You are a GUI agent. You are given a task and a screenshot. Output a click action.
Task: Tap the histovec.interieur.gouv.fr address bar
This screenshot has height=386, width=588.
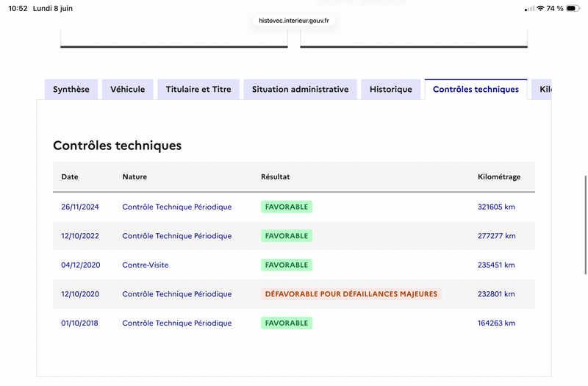(294, 21)
